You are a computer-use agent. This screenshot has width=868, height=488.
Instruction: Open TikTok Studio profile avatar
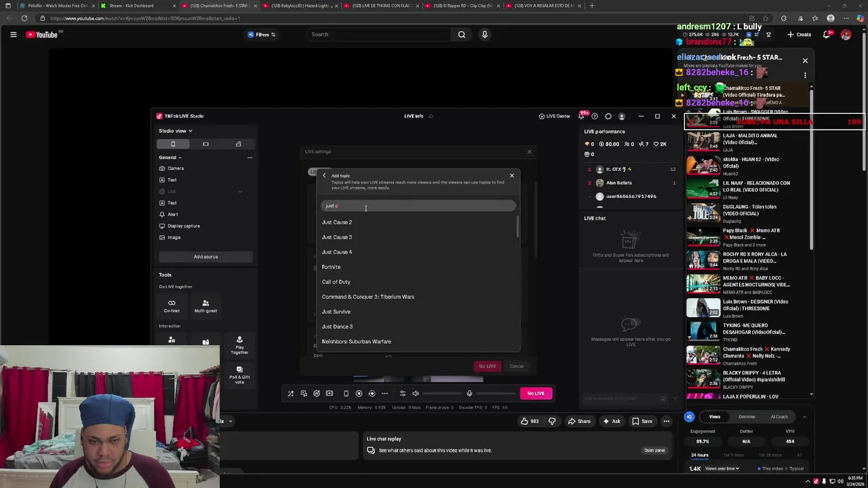(622, 117)
